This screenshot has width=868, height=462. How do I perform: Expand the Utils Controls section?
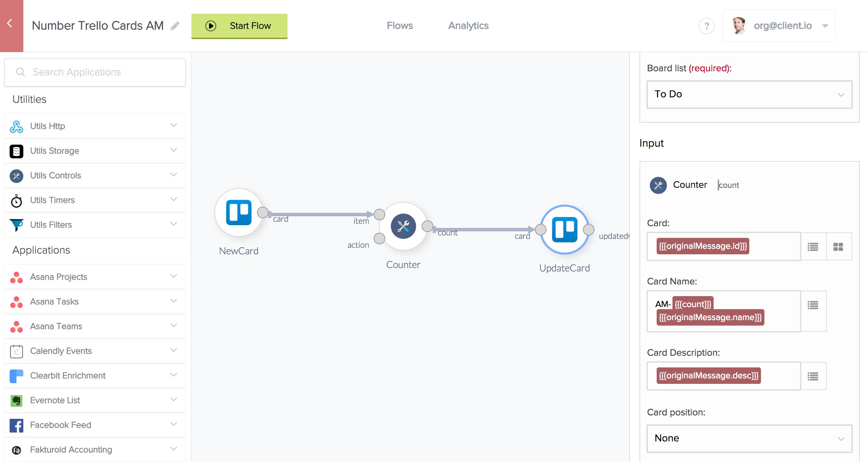coord(174,175)
